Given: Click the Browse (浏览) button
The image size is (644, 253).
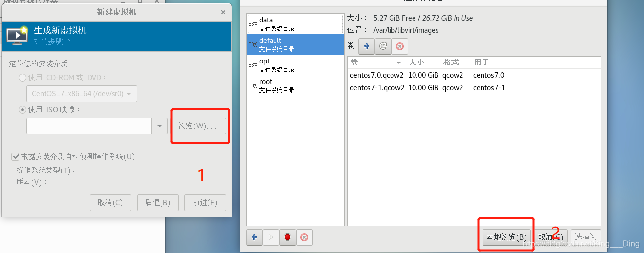Looking at the screenshot, I should pos(198,126).
